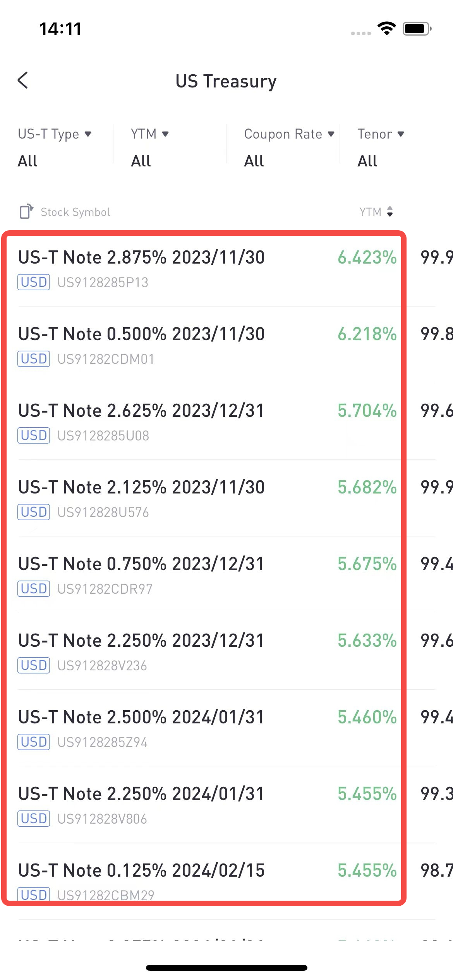This screenshot has width=453, height=980.
Task: Open US-T Note 2.250% 2023/12/31
Action: click(226, 652)
